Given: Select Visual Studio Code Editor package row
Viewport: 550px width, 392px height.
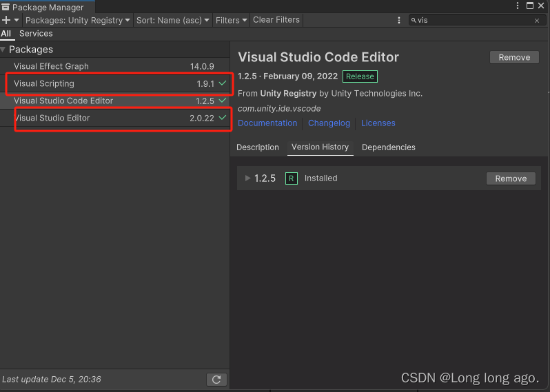Looking at the screenshot, I should [114, 101].
